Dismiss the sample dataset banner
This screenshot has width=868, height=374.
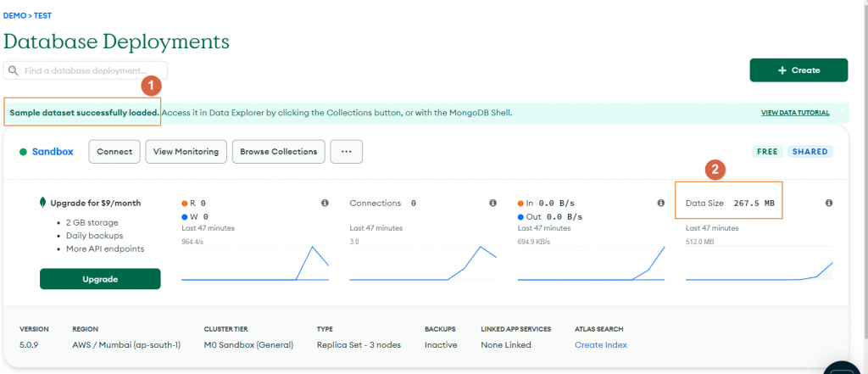pyautogui.click(x=842, y=110)
